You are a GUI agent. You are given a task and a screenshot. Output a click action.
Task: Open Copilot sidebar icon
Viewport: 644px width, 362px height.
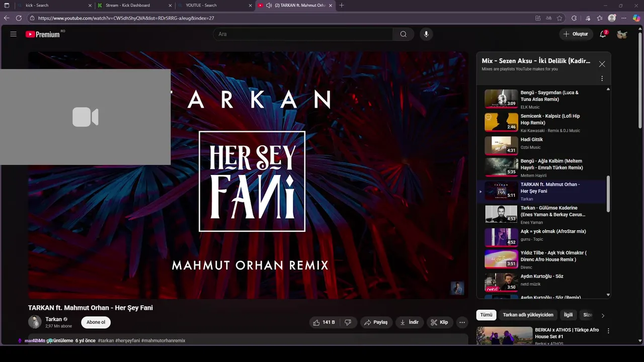click(636, 18)
